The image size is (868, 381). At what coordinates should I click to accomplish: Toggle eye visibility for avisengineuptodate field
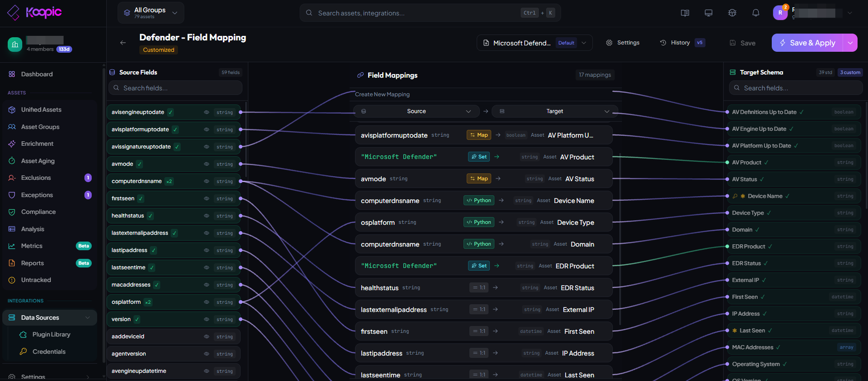click(207, 112)
